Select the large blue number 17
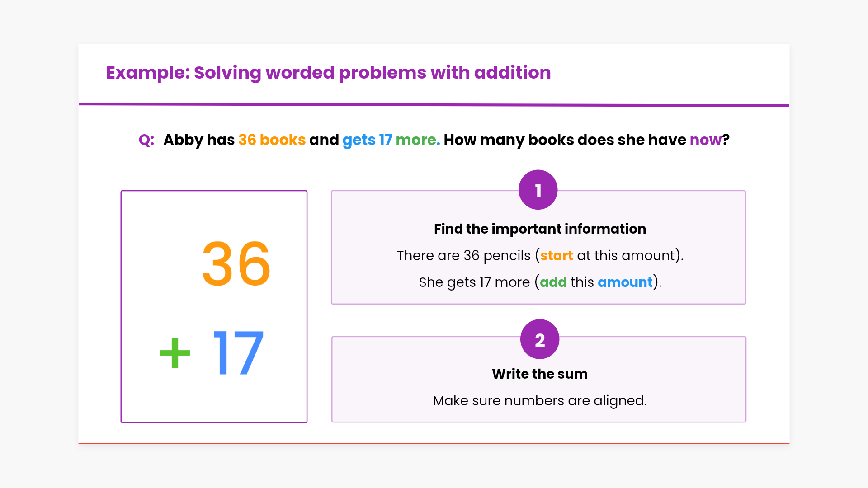Image resolution: width=868 pixels, height=488 pixels. [238, 353]
